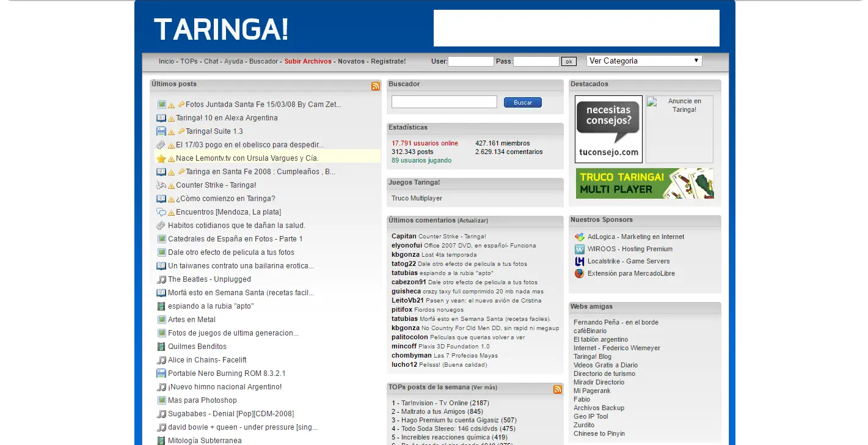This screenshot has width=868, height=445.
Task: Click category icon beside Fotos Juntada Santa Fe
Action: 161,105
